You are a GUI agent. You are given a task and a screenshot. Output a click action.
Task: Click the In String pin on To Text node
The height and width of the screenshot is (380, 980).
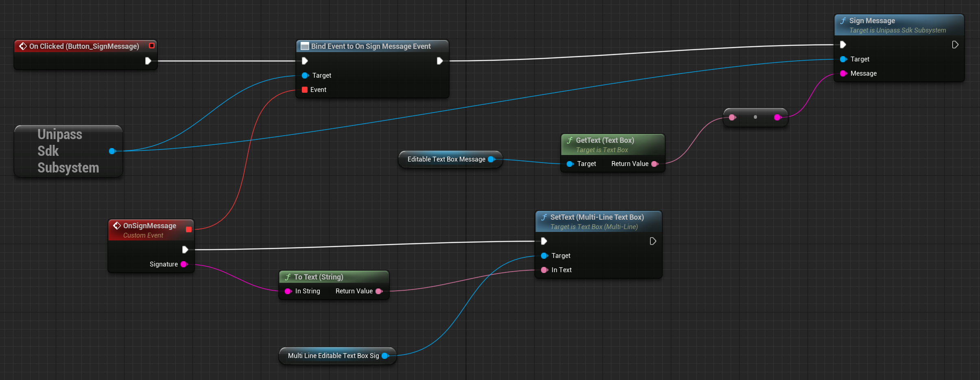[x=288, y=291]
